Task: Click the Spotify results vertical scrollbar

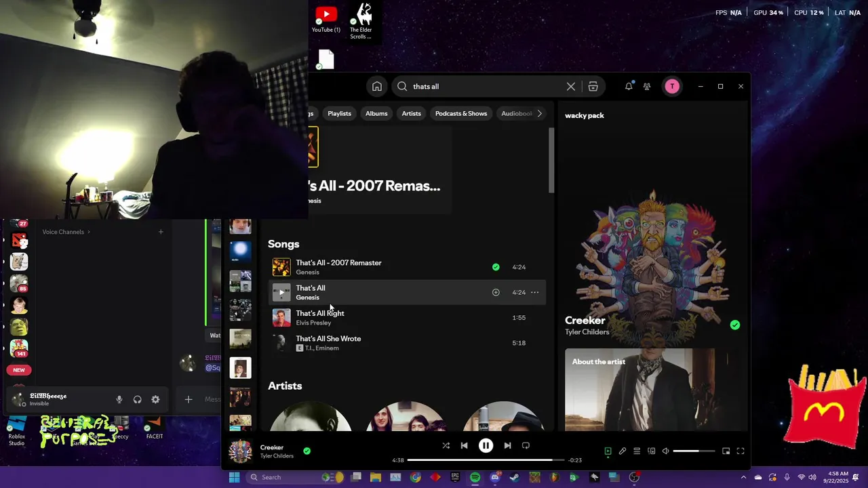Action: pyautogui.click(x=552, y=161)
